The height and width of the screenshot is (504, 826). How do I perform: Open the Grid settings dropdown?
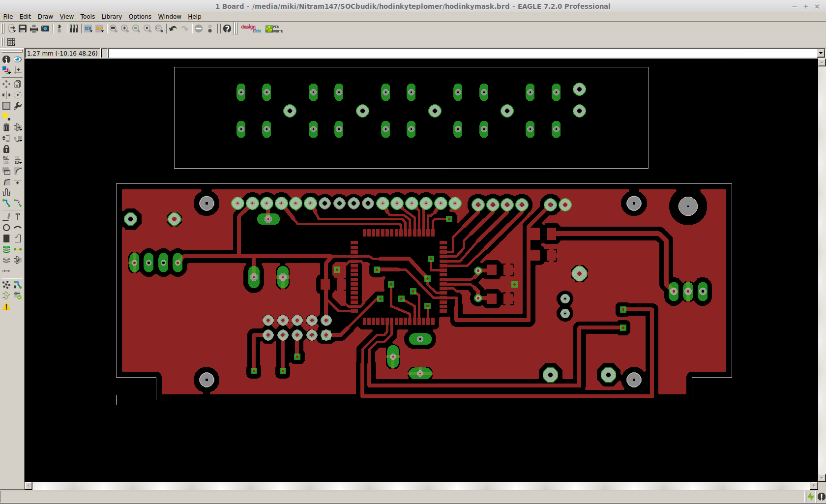[11, 42]
